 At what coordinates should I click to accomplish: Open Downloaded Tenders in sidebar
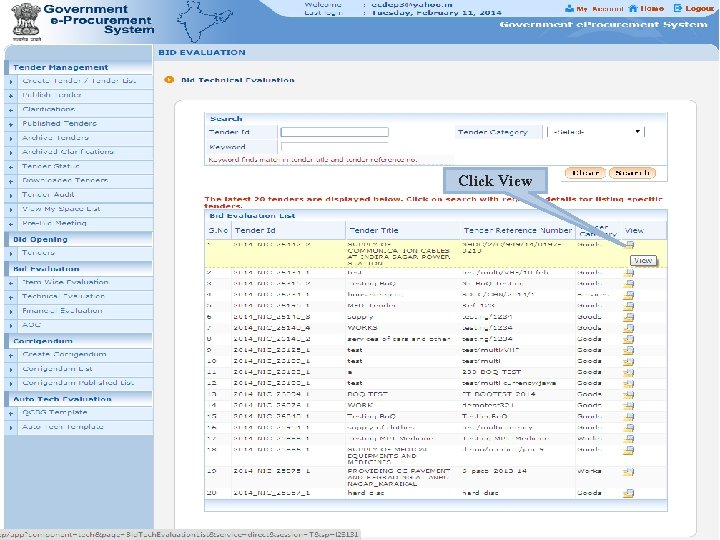(x=65, y=180)
